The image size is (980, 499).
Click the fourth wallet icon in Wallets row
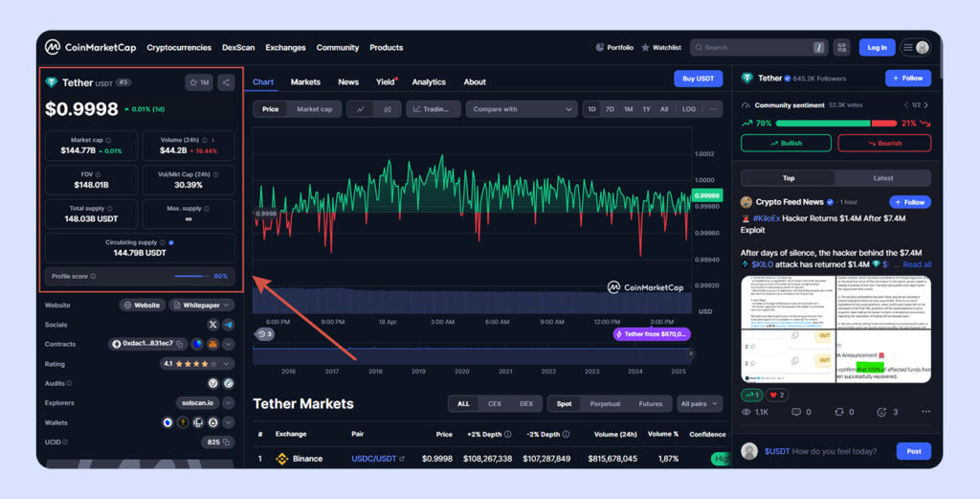pyautogui.click(x=213, y=422)
